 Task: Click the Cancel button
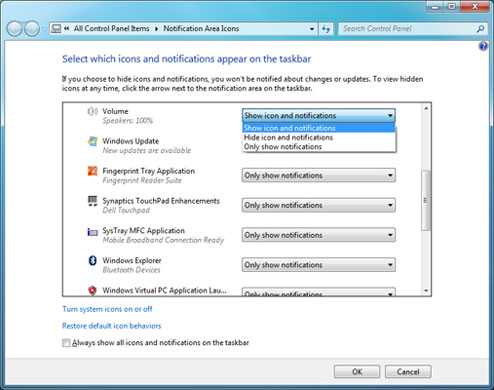click(408, 372)
